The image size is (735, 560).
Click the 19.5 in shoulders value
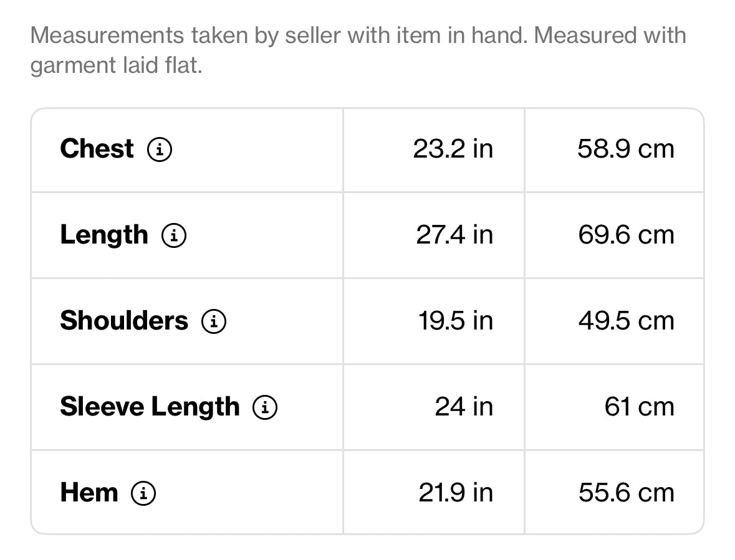click(456, 321)
